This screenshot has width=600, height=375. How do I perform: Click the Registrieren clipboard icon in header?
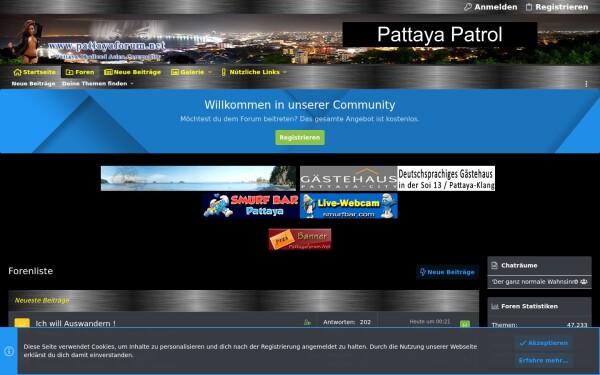[x=529, y=7]
